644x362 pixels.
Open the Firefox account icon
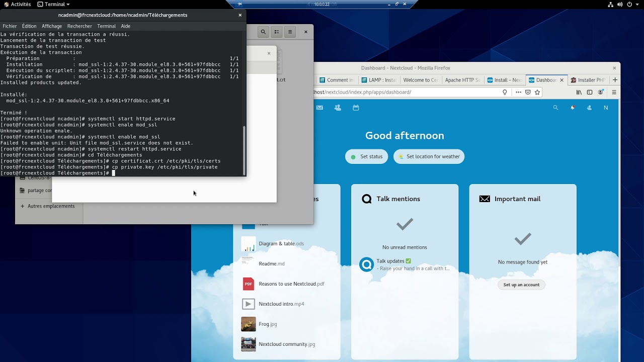pyautogui.click(x=601, y=92)
